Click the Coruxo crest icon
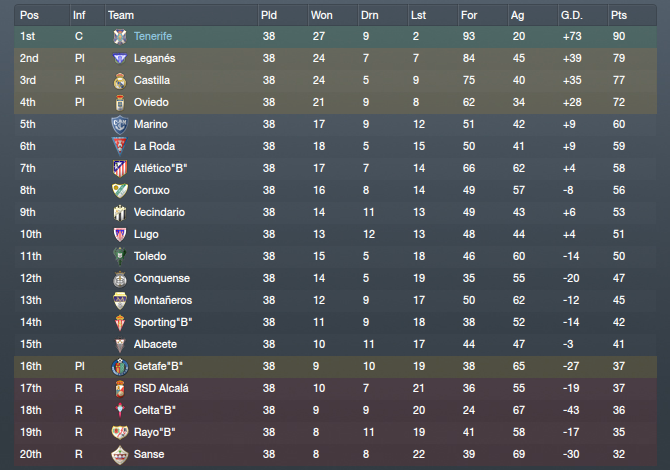Screen dimensions: 670x470 click(120, 191)
